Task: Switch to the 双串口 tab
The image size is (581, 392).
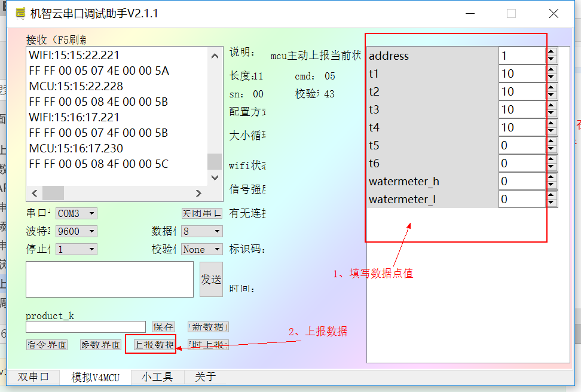Action: point(33,377)
